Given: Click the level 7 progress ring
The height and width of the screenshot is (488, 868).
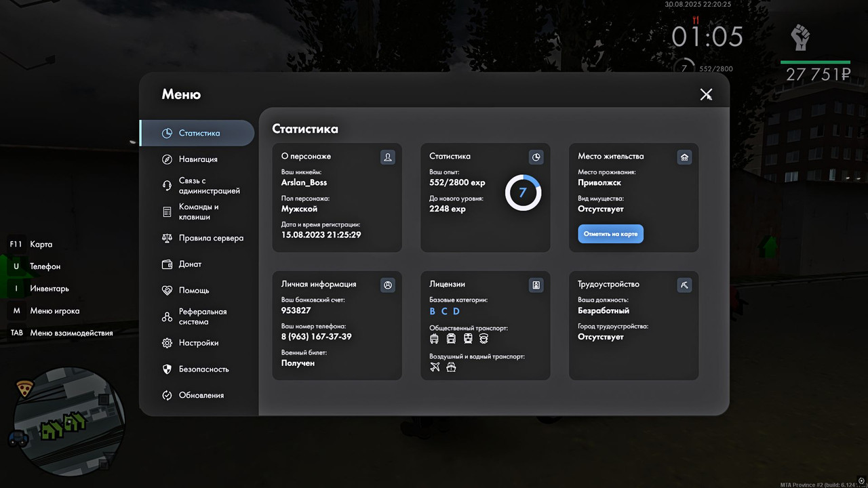Looking at the screenshot, I should pyautogui.click(x=523, y=192).
